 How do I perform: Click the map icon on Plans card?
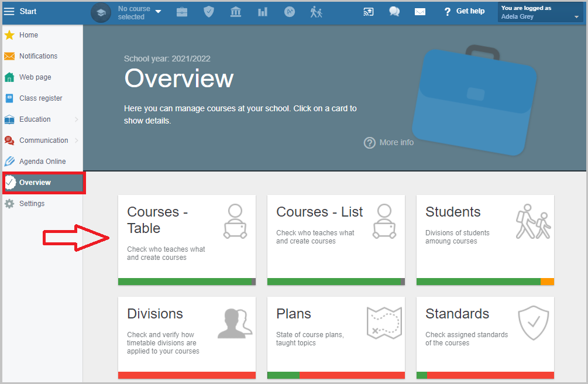[384, 323]
